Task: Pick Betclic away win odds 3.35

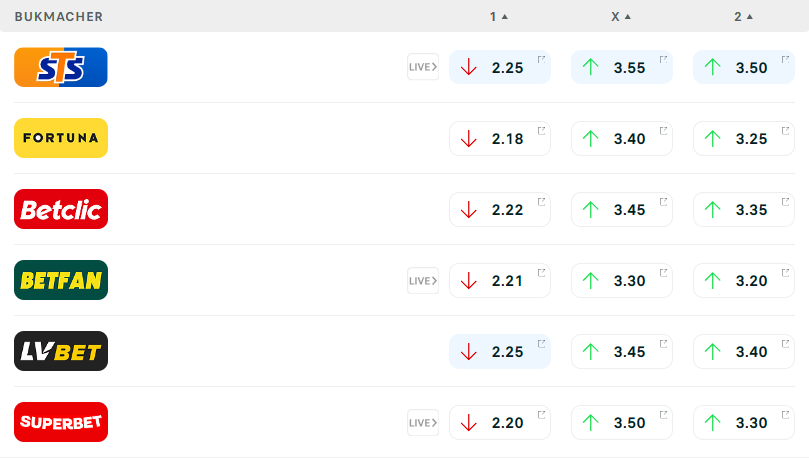Action: (x=743, y=210)
